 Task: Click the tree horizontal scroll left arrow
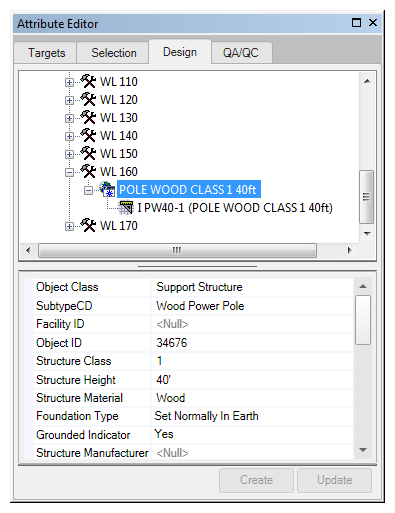[x=28, y=250]
